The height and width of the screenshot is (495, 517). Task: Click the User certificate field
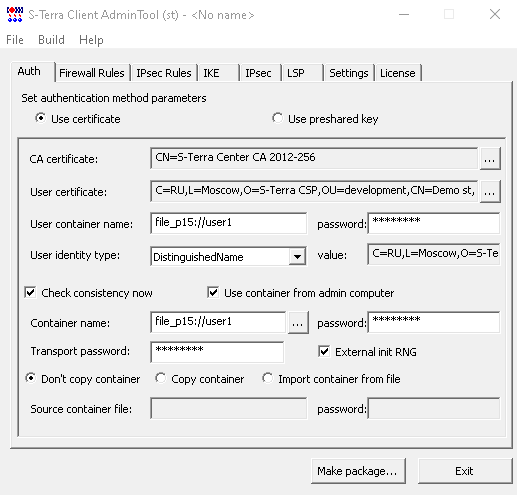coord(314,191)
